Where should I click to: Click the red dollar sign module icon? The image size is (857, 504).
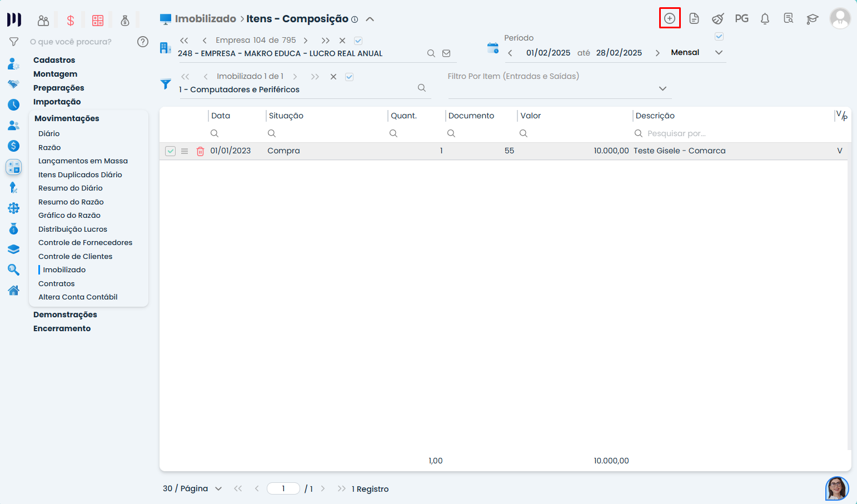(x=71, y=21)
